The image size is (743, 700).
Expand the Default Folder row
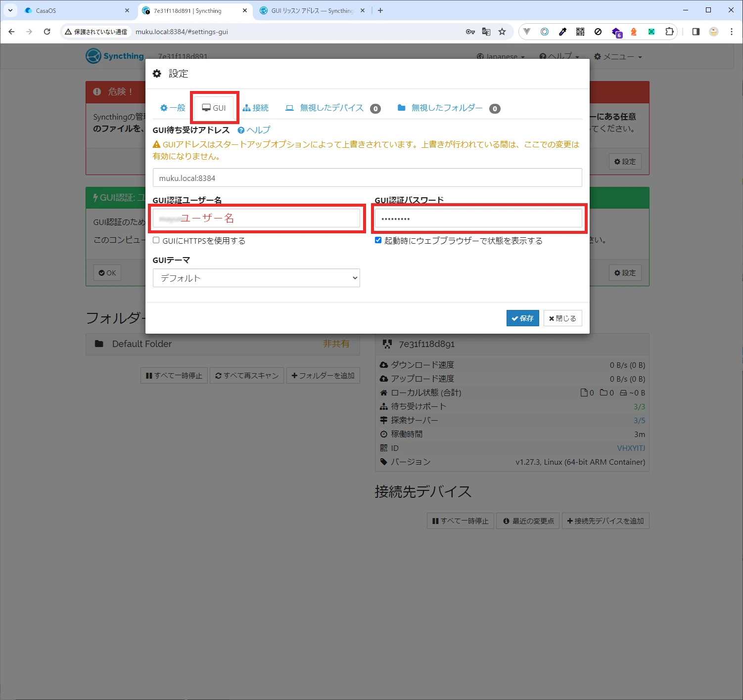click(x=223, y=344)
